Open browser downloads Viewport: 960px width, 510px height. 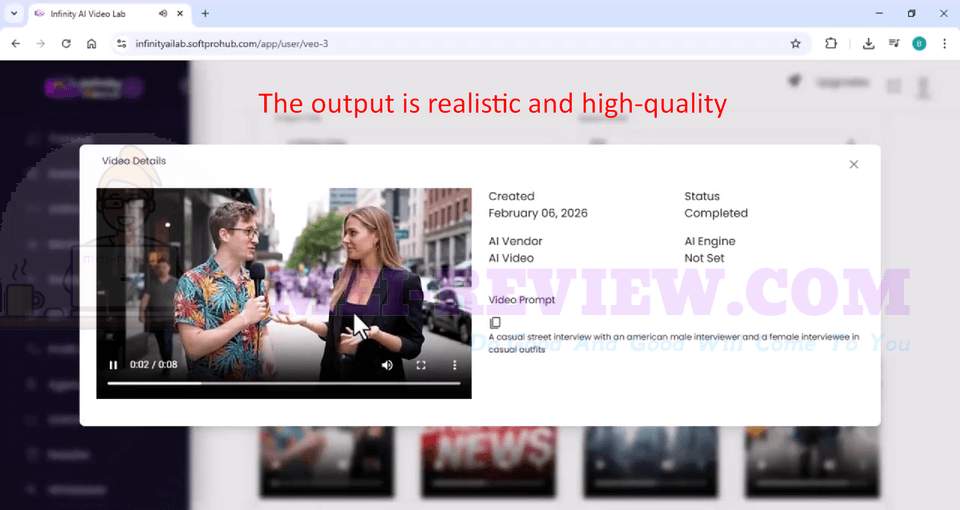868,43
